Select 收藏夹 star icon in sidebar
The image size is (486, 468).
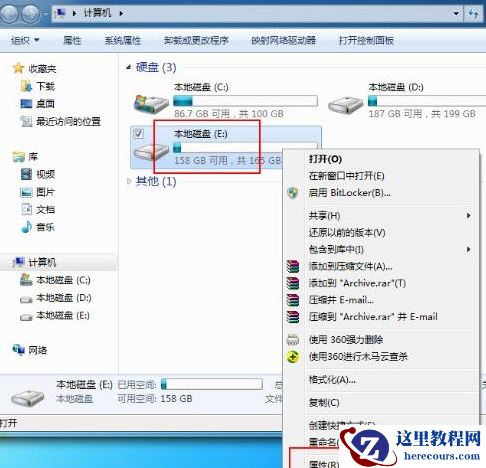coord(18,68)
